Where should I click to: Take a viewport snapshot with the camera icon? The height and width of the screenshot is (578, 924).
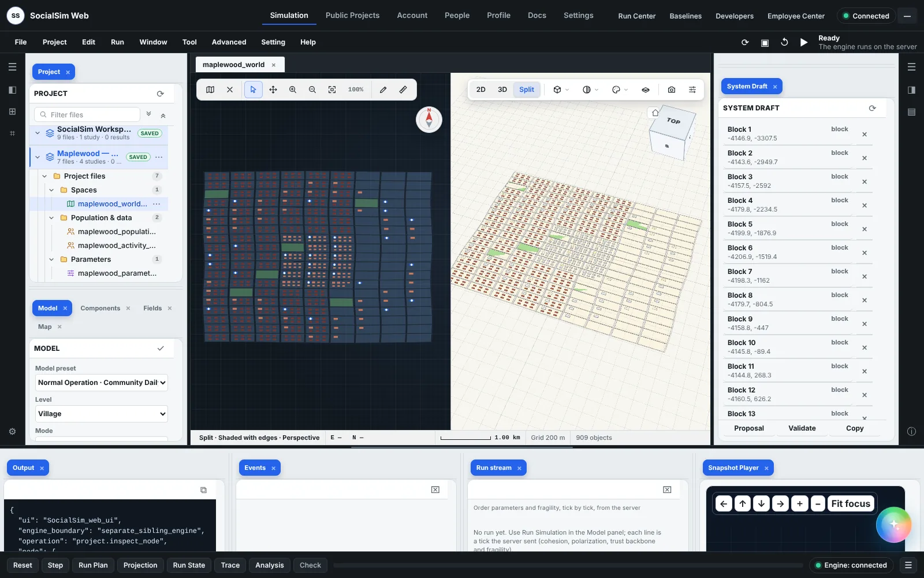click(672, 90)
